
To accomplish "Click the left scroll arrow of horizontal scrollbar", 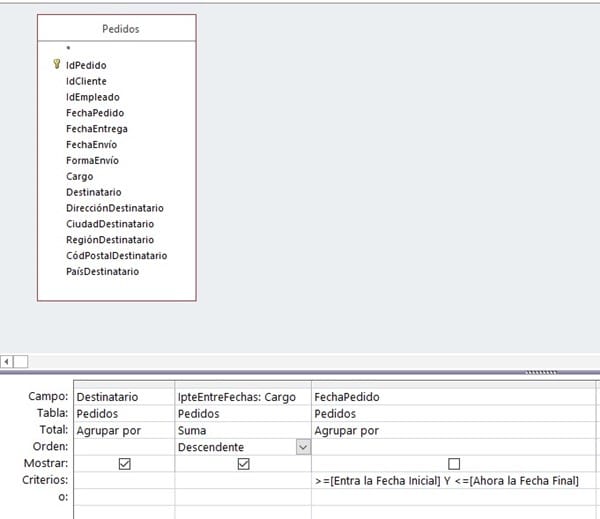I will [x=7, y=361].
